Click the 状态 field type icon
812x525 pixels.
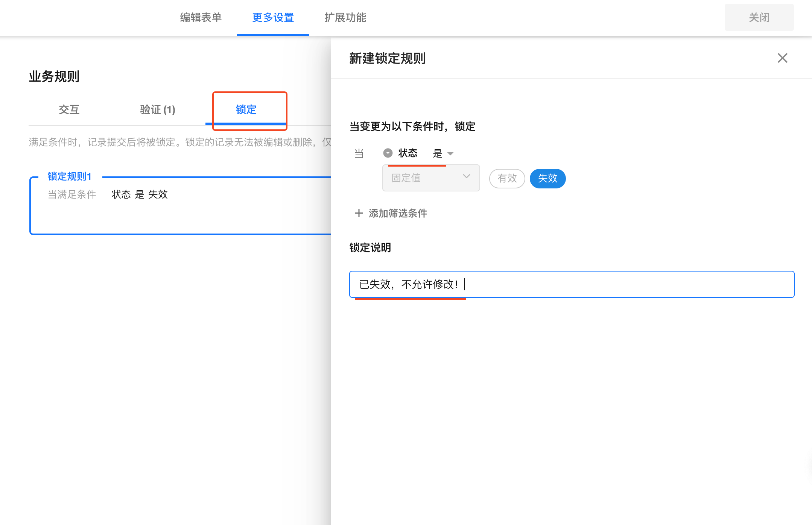tap(388, 153)
